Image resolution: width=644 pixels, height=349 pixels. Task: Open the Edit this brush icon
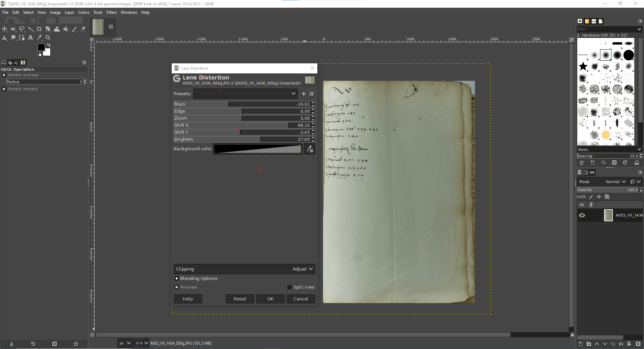click(582, 163)
